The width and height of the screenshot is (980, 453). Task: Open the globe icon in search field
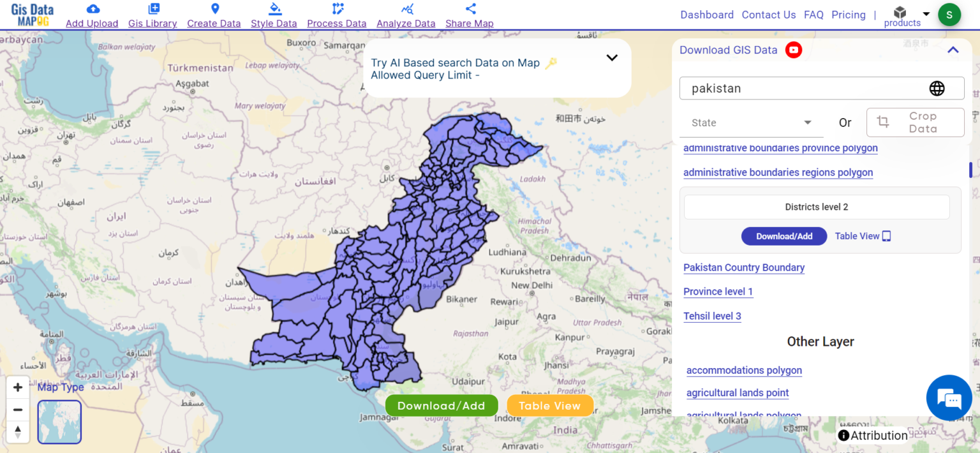[x=937, y=88]
